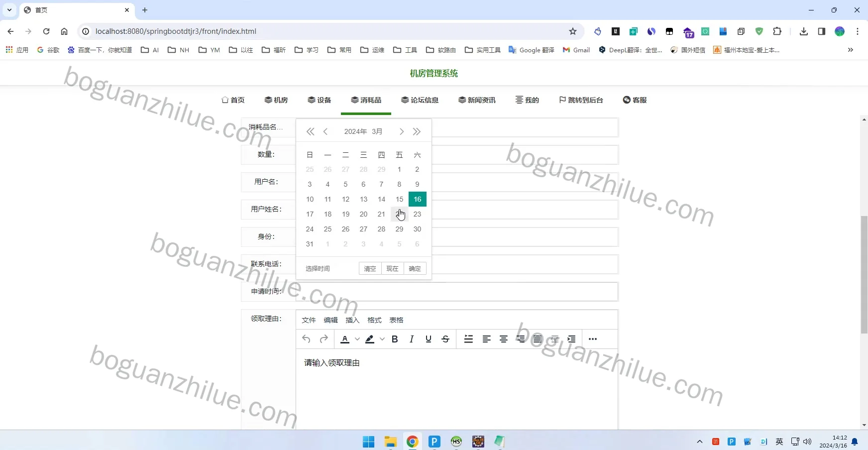Click the 清空 button in calendar
The width and height of the screenshot is (868, 450).
coord(370,269)
